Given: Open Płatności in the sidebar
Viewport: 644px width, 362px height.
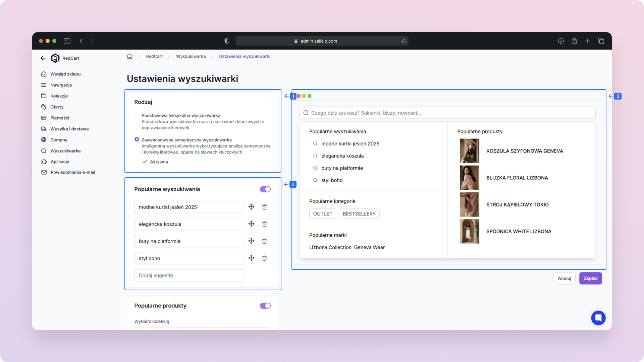Looking at the screenshot, I should 60,118.
